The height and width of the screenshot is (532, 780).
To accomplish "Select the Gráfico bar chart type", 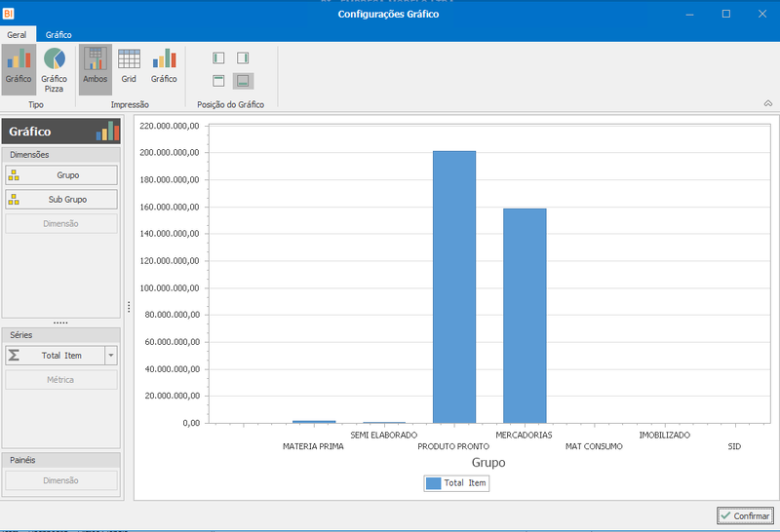I will [19, 69].
